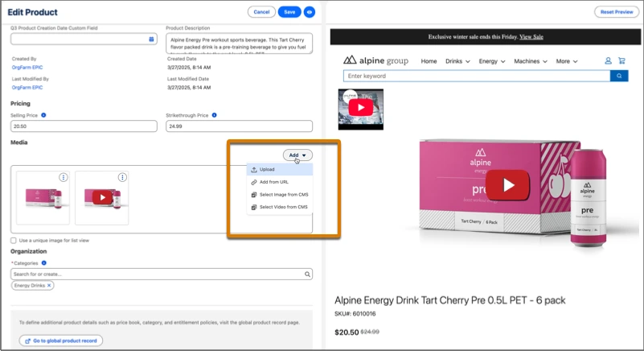Select first product image thumbnail in Media
Viewport: 644px width, 351px height.
43,198
